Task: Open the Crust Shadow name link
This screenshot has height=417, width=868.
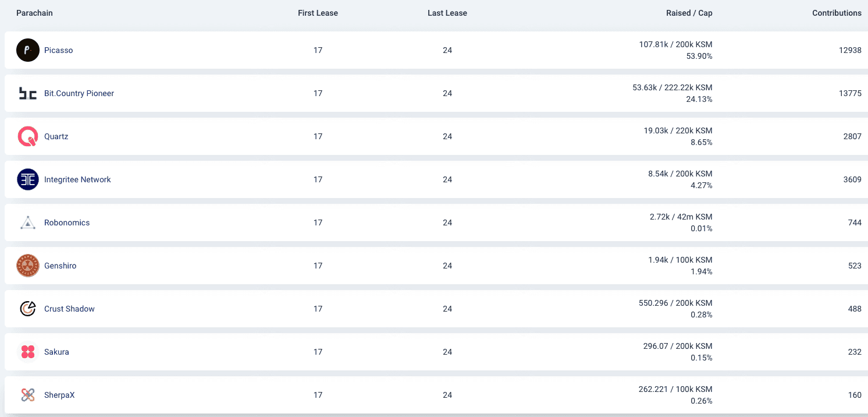Action: click(x=69, y=309)
